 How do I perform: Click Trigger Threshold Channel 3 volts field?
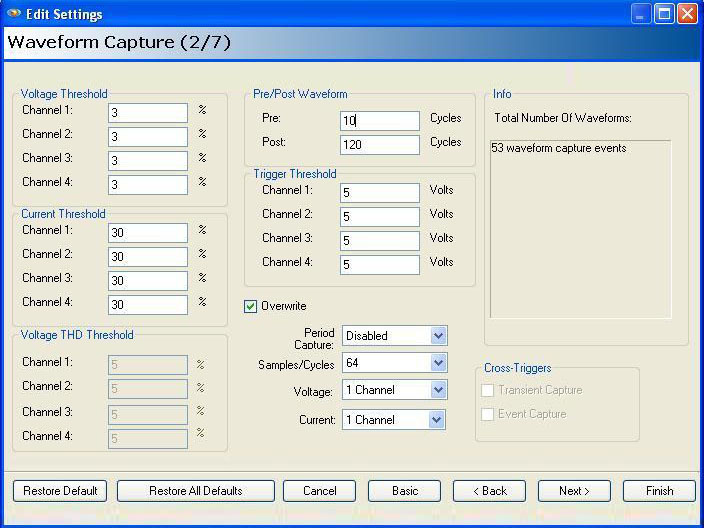point(380,241)
